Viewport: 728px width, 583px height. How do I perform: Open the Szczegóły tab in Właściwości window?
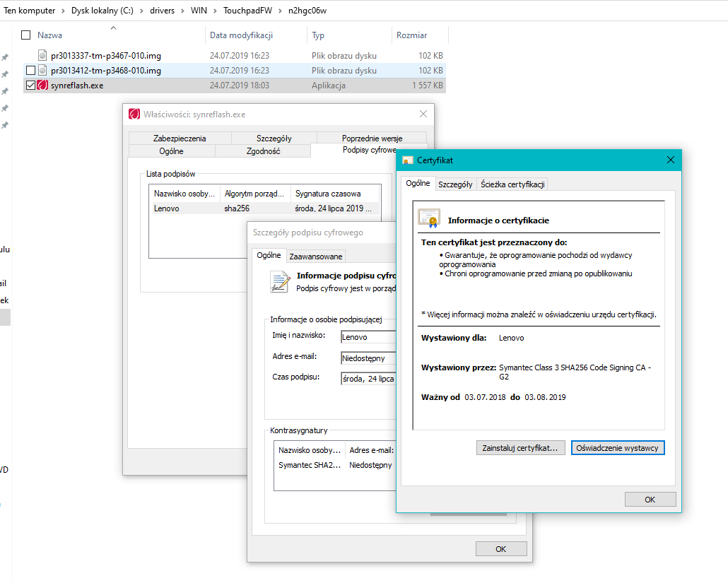[274, 139]
